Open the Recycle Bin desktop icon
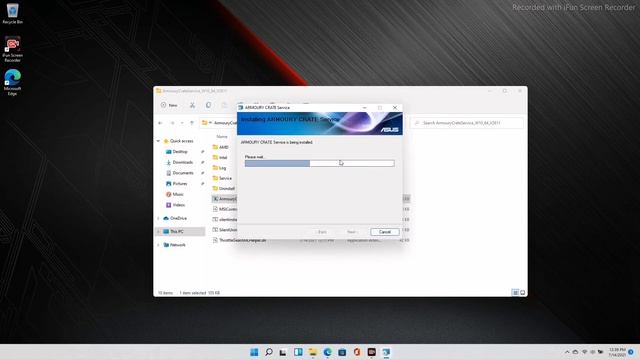The width and height of the screenshot is (640, 360). [12, 13]
